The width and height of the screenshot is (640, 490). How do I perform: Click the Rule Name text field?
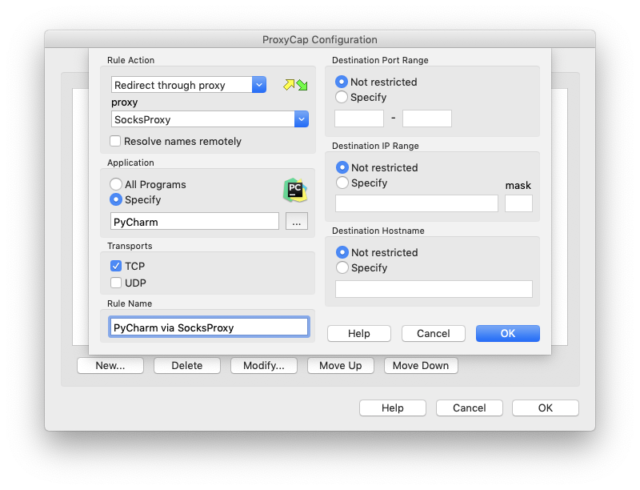pos(209,327)
